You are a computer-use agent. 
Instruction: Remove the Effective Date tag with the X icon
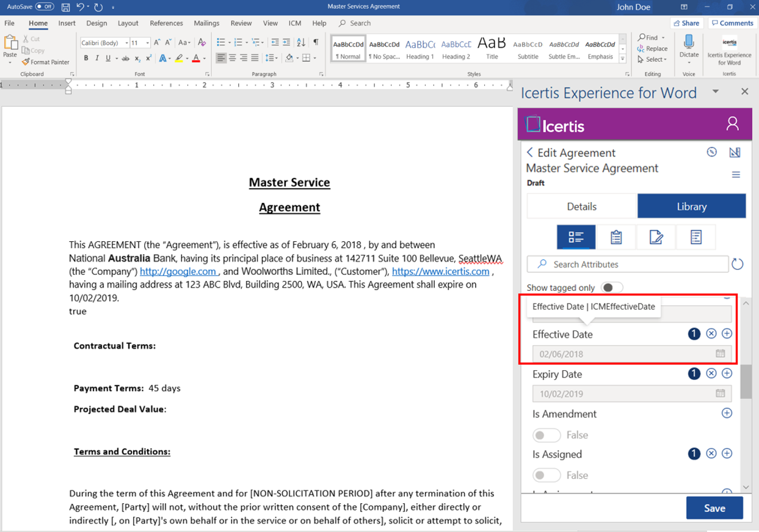coord(711,333)
